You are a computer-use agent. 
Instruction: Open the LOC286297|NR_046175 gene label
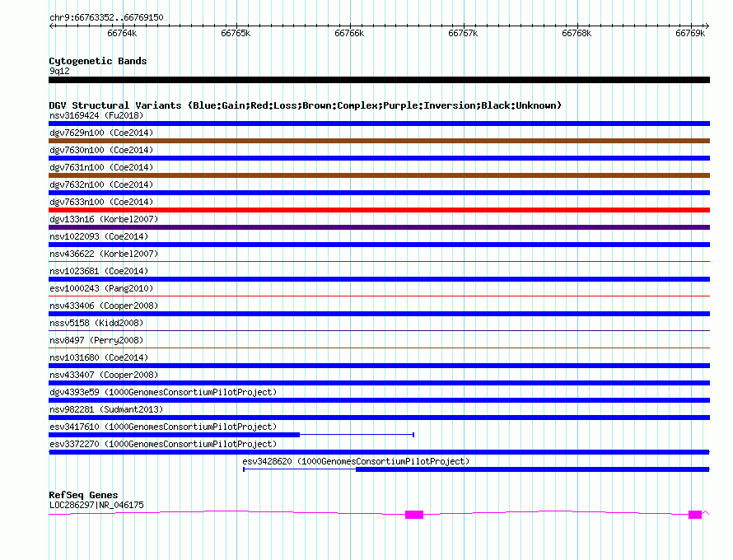pos(96,505)
